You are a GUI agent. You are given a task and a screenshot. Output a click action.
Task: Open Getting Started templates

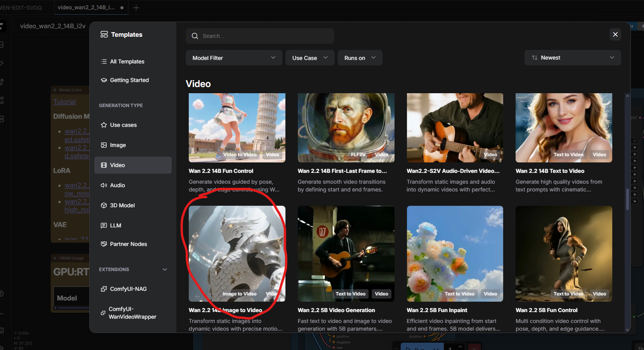(x=129, y=80)
